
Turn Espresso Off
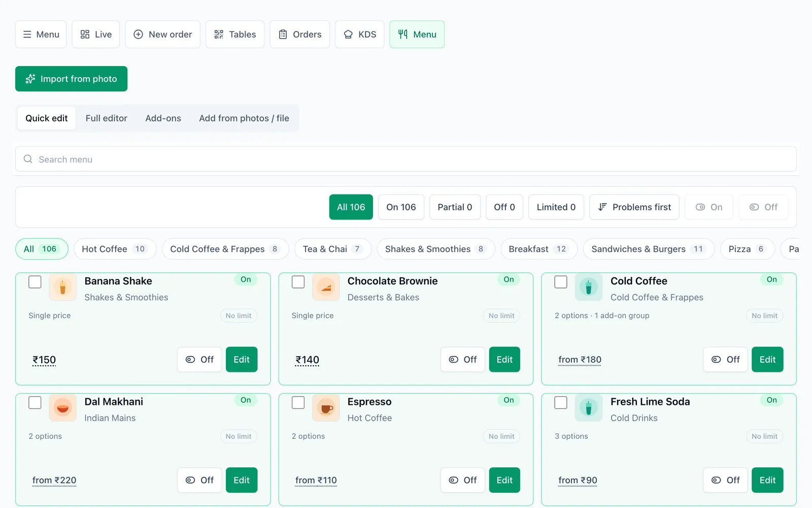[x=463, y=480]
